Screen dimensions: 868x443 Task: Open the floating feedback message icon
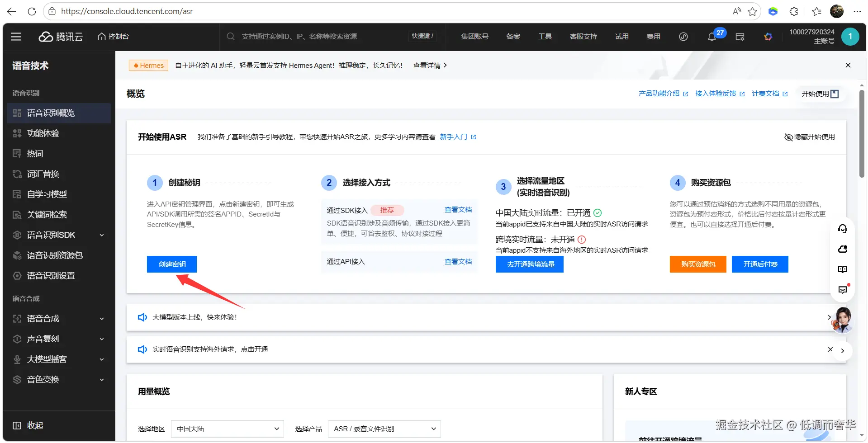click(843, 290)
